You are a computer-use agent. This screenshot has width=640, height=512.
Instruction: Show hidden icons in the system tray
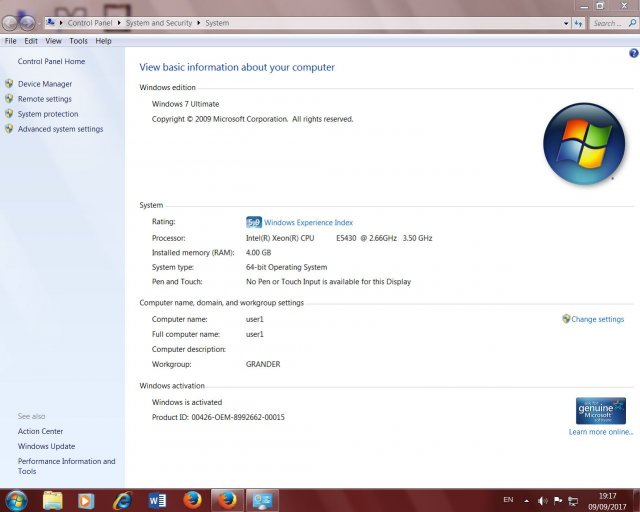pyautogui.click(x=528, y=499)
